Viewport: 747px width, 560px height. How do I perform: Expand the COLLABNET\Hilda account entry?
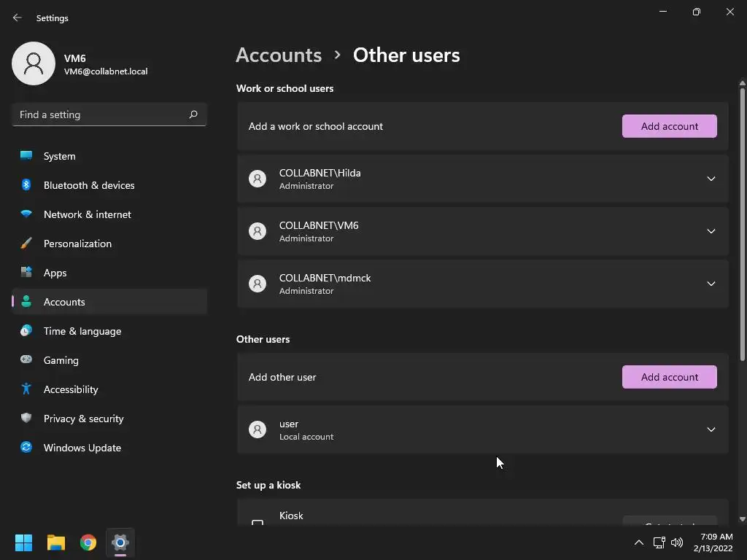pyautogui.click(x=711, y=179)
